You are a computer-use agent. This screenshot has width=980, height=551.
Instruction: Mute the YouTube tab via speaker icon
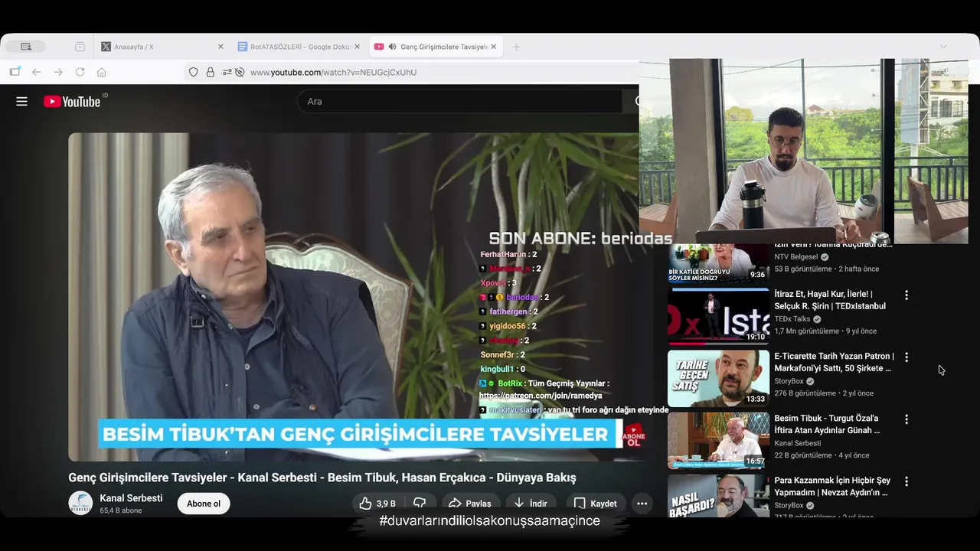click(x=392, y=47)
